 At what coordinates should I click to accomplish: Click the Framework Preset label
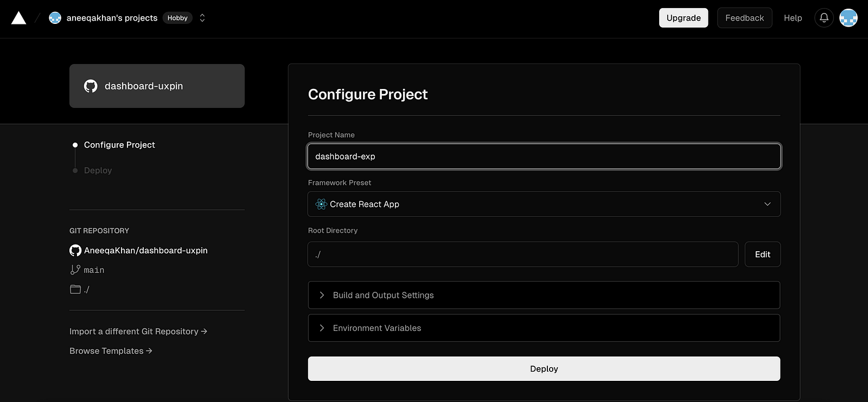click(x=340, y=183)
